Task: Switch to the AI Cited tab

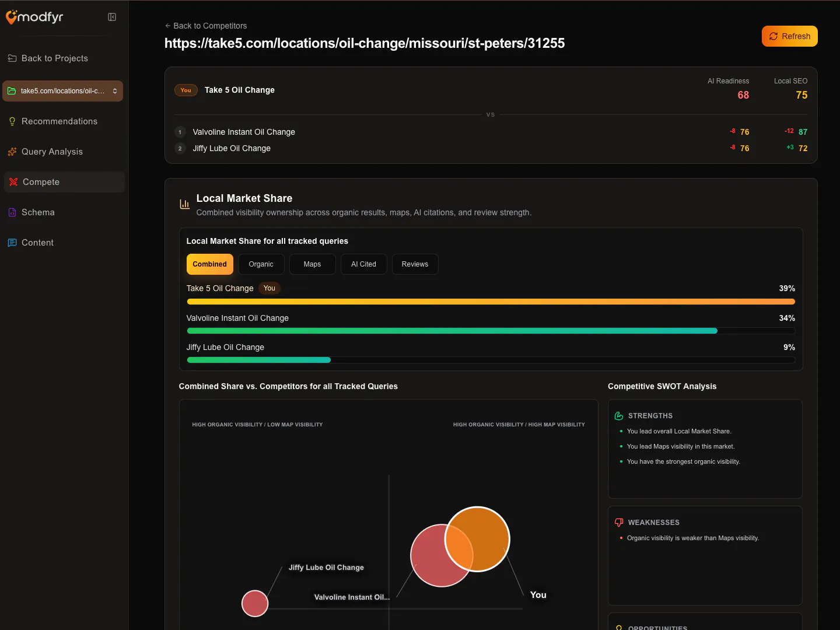Action: (363, 264)
